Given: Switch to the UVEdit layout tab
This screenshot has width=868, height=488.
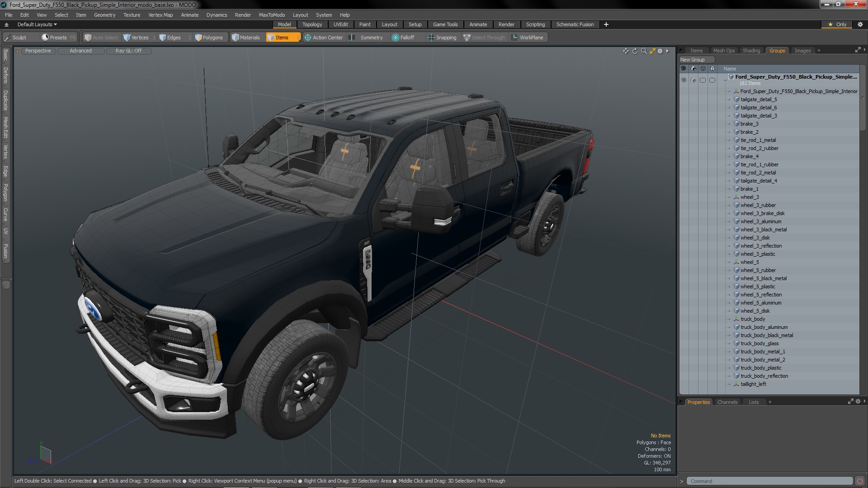Looking at the screenshot, I should [x=340, y=24].
